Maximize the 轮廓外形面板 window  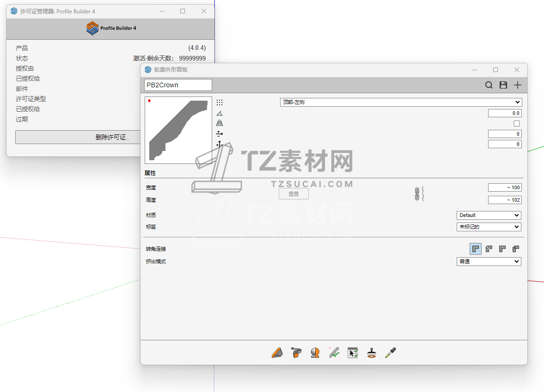click(x=495, y=70)
